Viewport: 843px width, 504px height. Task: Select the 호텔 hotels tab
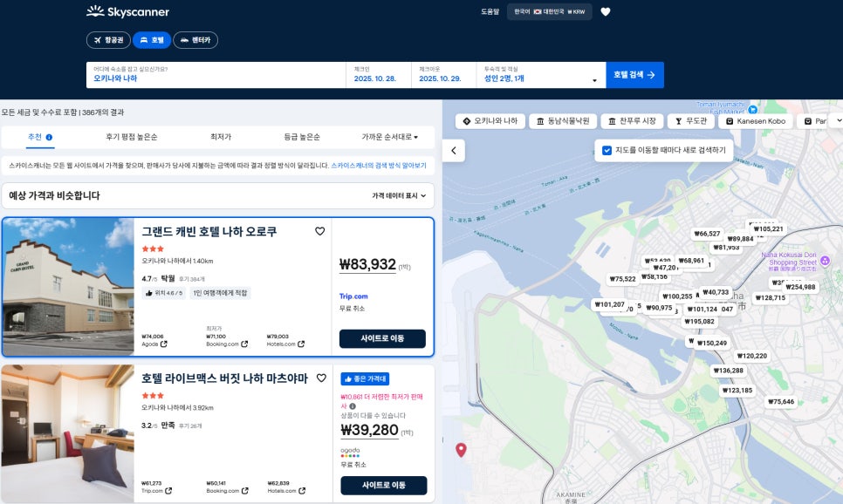click(x=152, y=40)
